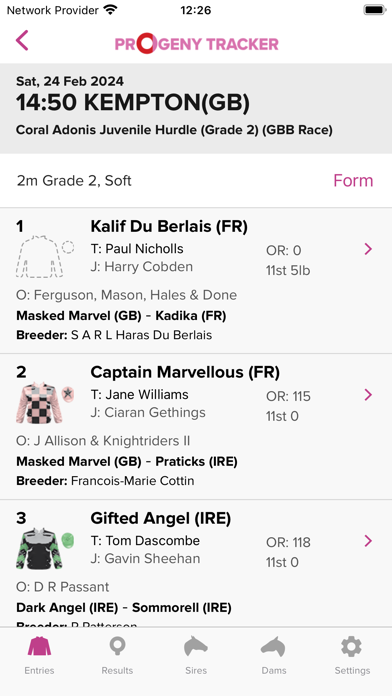This screenshot has width=392, height=696.
Task: Tap Kalif Du Berlais blank silks outline
Action: coord(44,257)
